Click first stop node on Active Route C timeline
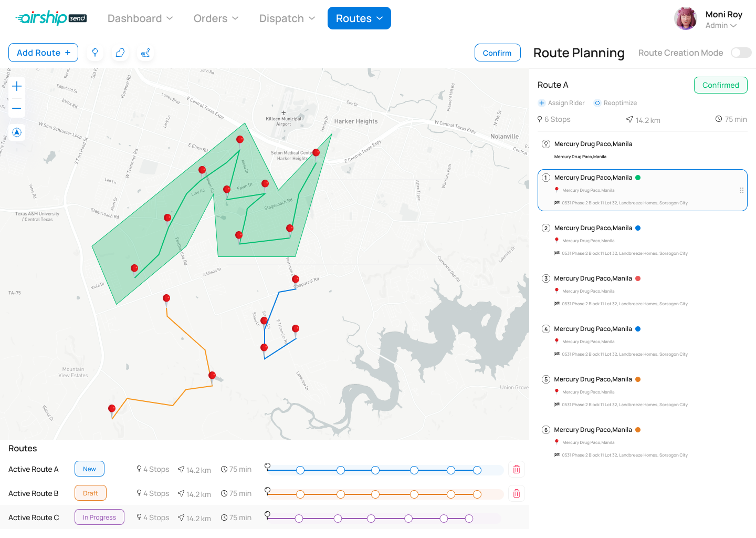Viewport: 756px width, 538px height. tap(299, 519)
